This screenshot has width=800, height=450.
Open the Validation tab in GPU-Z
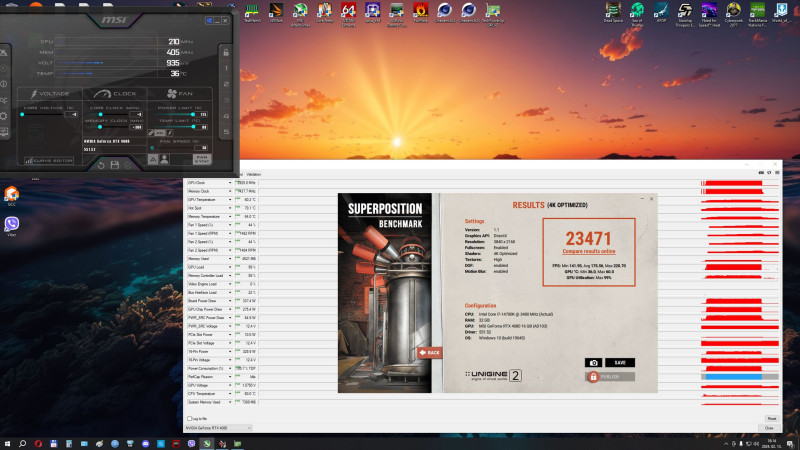[x=254, y=174]
